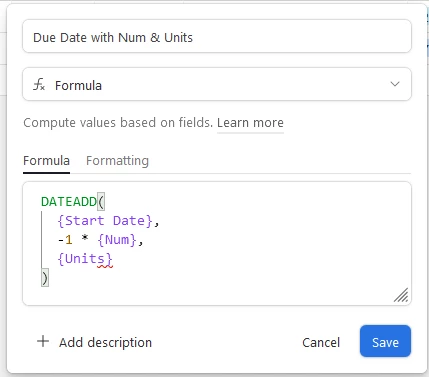The image size is (429, 377).
Task: Click the {Start Date} field token
Action: click(105, 221)
